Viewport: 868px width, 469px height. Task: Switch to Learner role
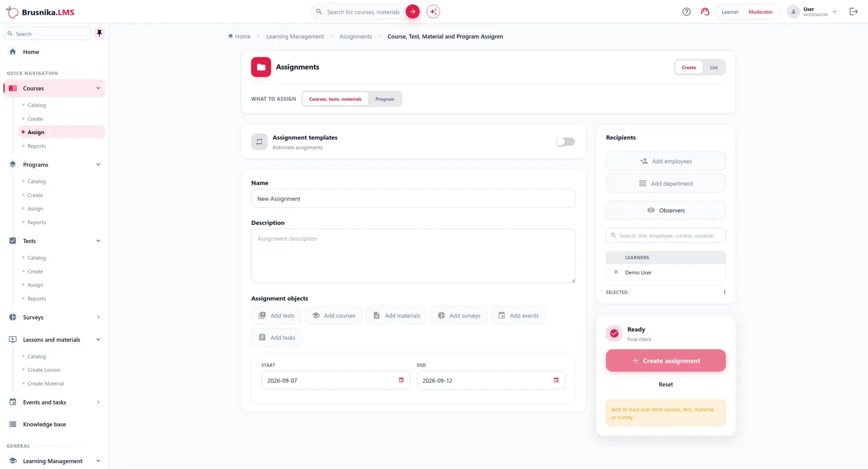(x=730, y=12)
